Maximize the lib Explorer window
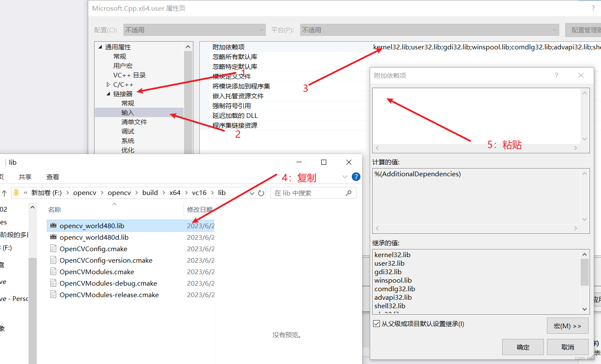601x364 pixels. (324, 162)
